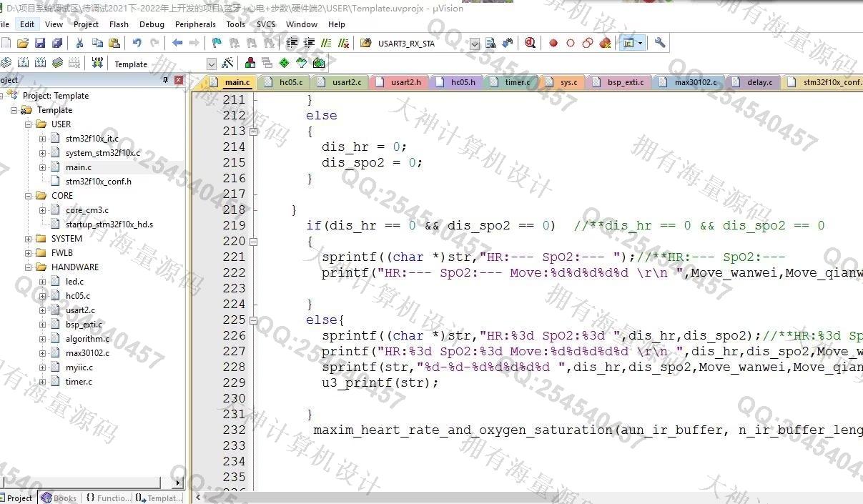This screenshot has width=863, height=504.
Task: Start or stop the debug session
Action: (530, 43)
